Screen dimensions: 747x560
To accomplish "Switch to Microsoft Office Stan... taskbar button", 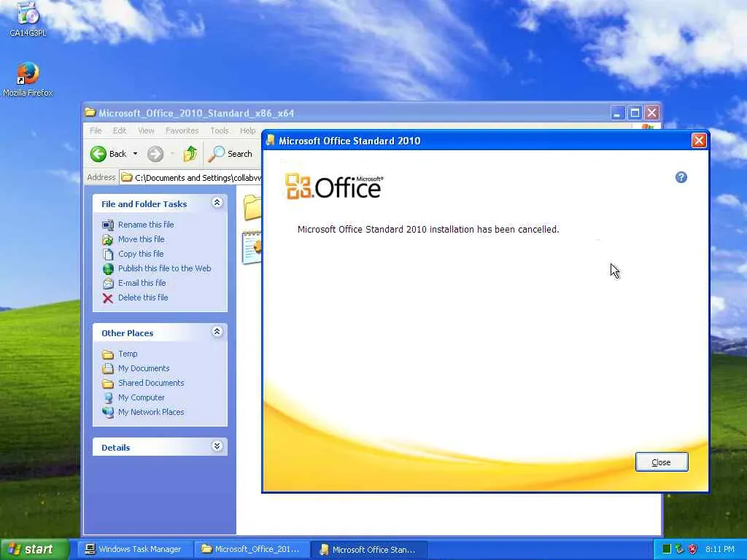I will (x=370, y=550).
